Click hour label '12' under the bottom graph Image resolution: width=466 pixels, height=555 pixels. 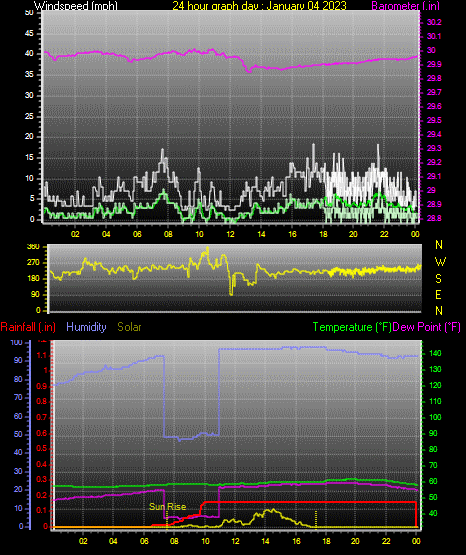[x=235, y=541]
